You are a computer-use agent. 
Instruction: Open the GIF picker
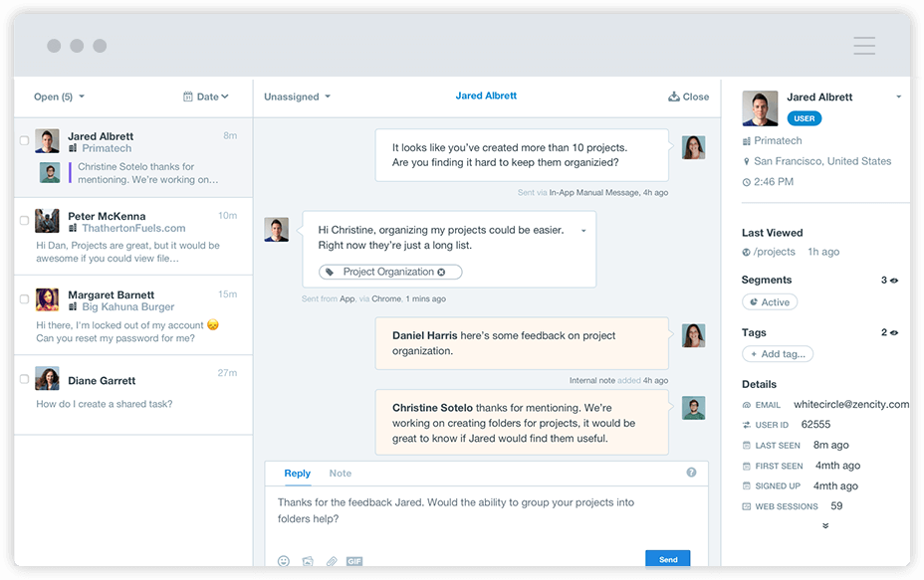tap(353, 561)
